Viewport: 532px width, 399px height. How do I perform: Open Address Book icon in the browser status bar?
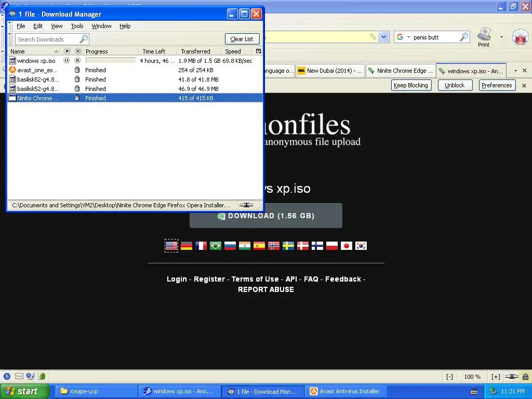(x=42, y=376)
